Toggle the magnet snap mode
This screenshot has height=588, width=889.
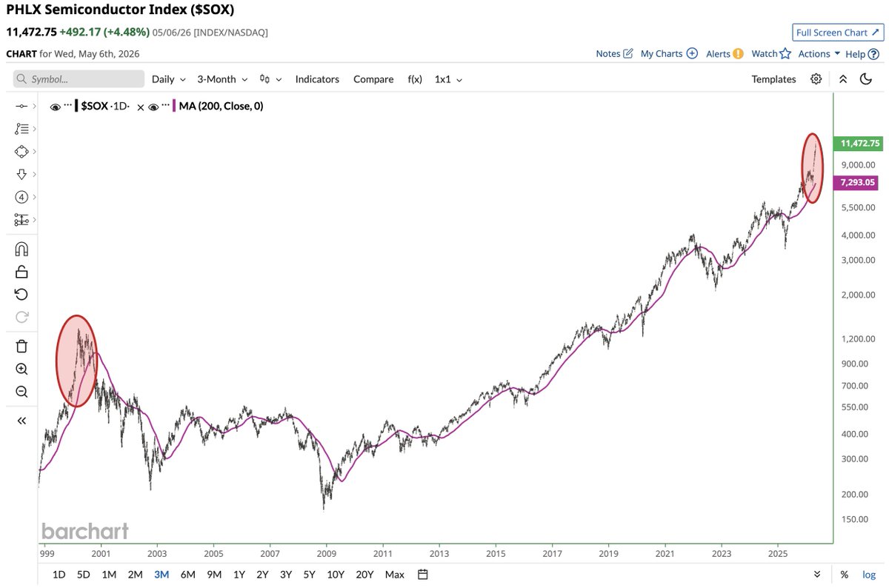(x=21, y=249)
